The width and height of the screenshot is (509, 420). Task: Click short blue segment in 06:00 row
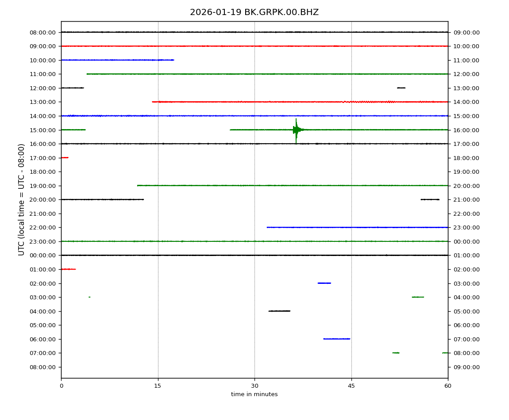tap(336, 339)
